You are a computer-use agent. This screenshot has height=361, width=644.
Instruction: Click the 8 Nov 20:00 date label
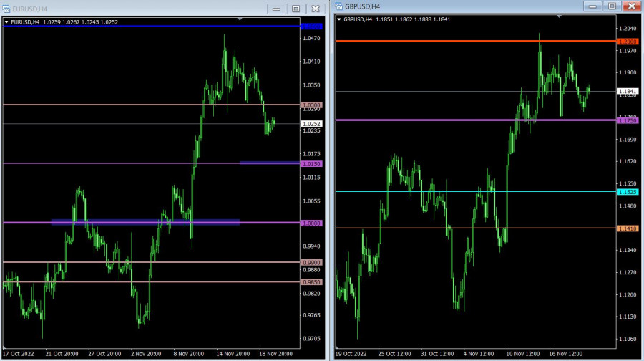[x=188, y=354]
